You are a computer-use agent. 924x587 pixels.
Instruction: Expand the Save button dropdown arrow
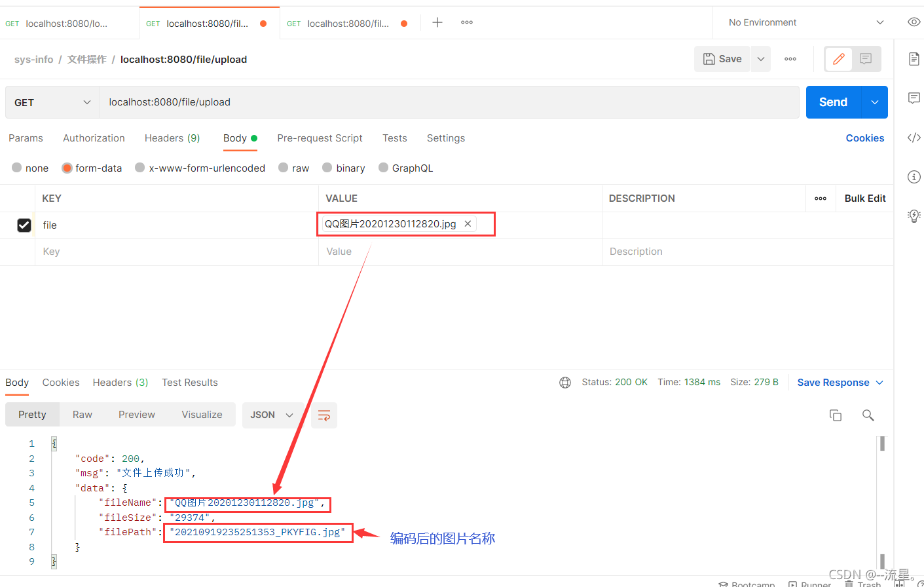(x=761, y=59)
